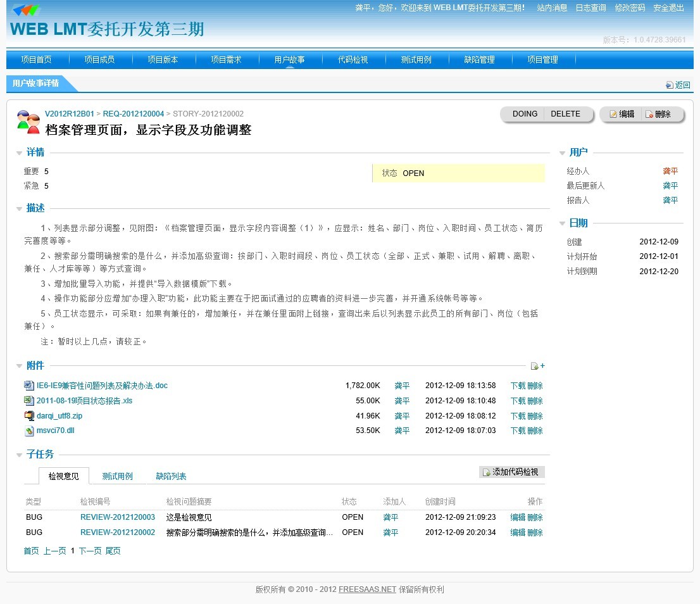
Task: Open attachment 2011-08-19项目状态报告.xls
Action: point(84,401)
